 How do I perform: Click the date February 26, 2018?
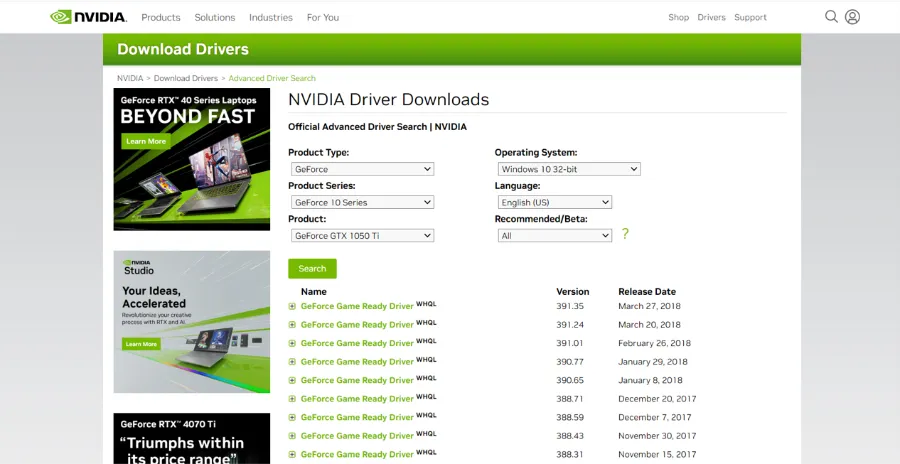[x=654, y=343]
